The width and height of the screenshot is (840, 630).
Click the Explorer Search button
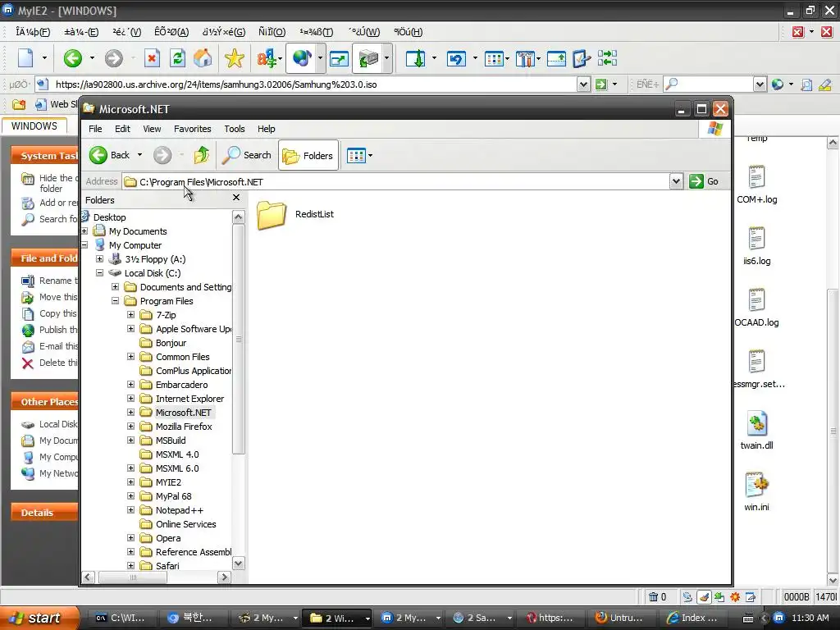[247, 155]
